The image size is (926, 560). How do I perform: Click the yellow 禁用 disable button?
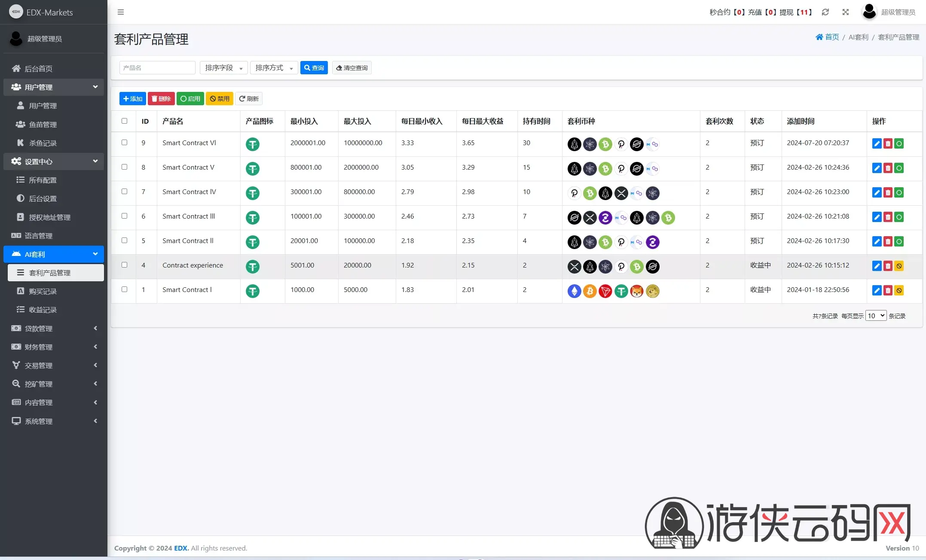coord(220,99)
